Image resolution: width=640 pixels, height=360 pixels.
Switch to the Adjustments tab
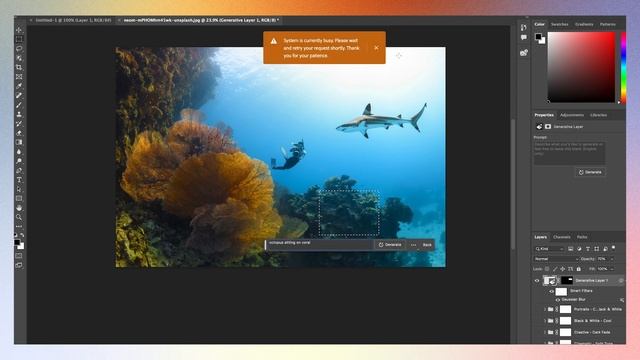click(572, 115)
